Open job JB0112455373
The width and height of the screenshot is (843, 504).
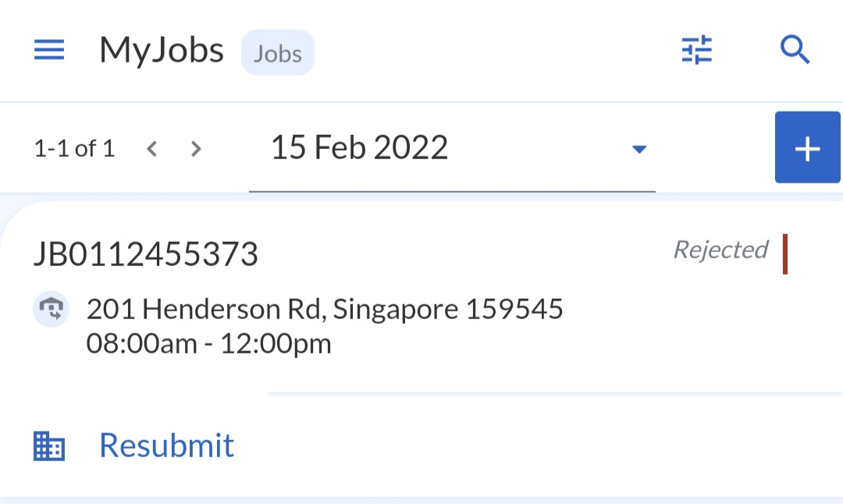145,254
